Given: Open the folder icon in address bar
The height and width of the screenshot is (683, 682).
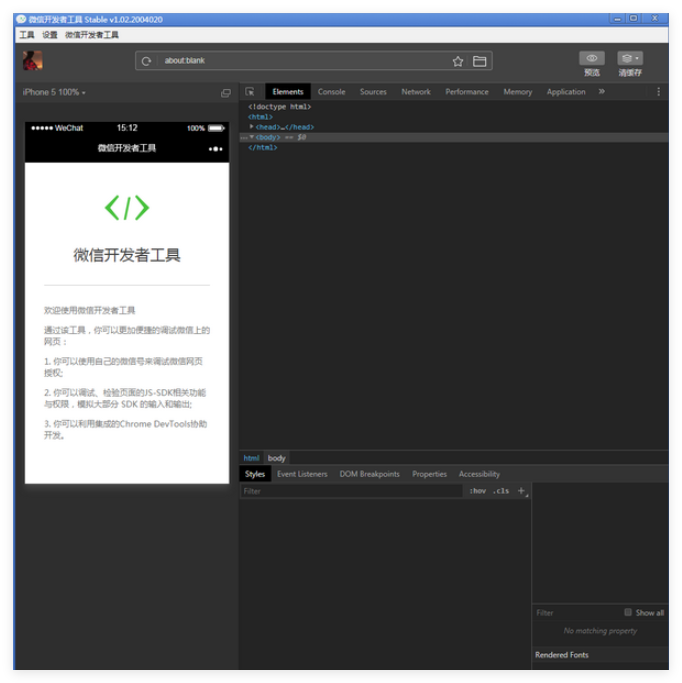Looking at the screenshot, I should click(x=479, y=61).
